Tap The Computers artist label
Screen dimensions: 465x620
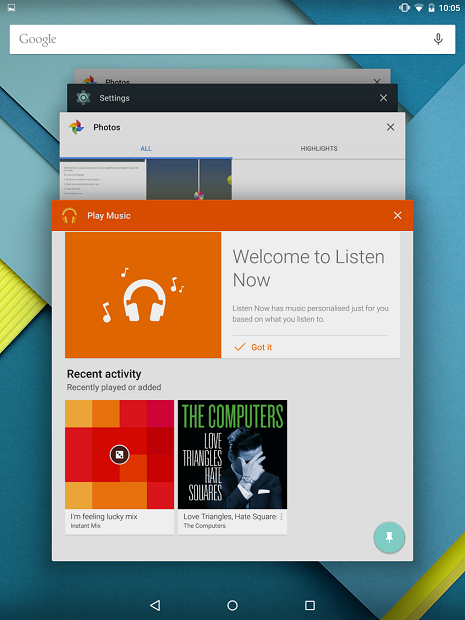click(x=204, y=526)
